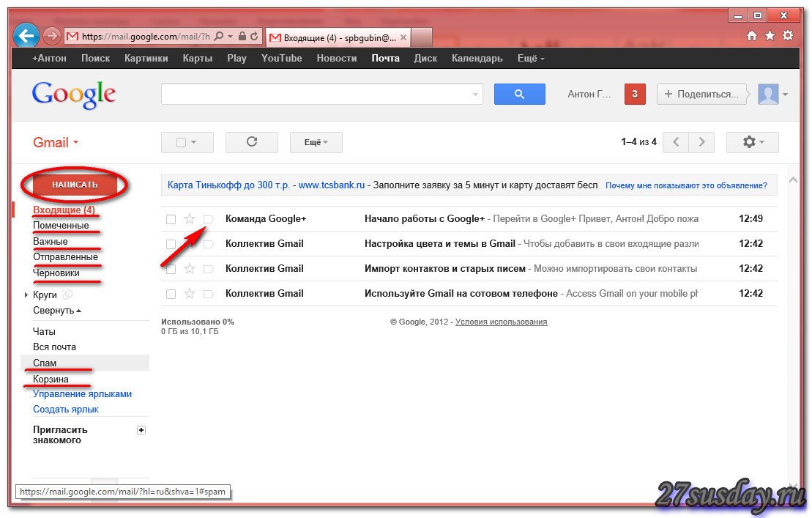812x518 pixels.
Task: Collapse the label list with Свернуть
Action: [57, 311]
